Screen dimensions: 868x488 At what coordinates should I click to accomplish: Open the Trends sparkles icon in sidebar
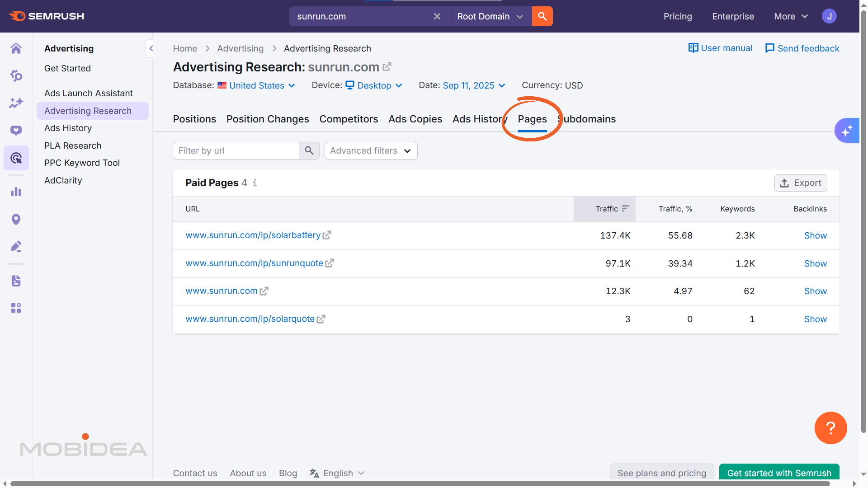pyautogui.click(x=16, y=103)
